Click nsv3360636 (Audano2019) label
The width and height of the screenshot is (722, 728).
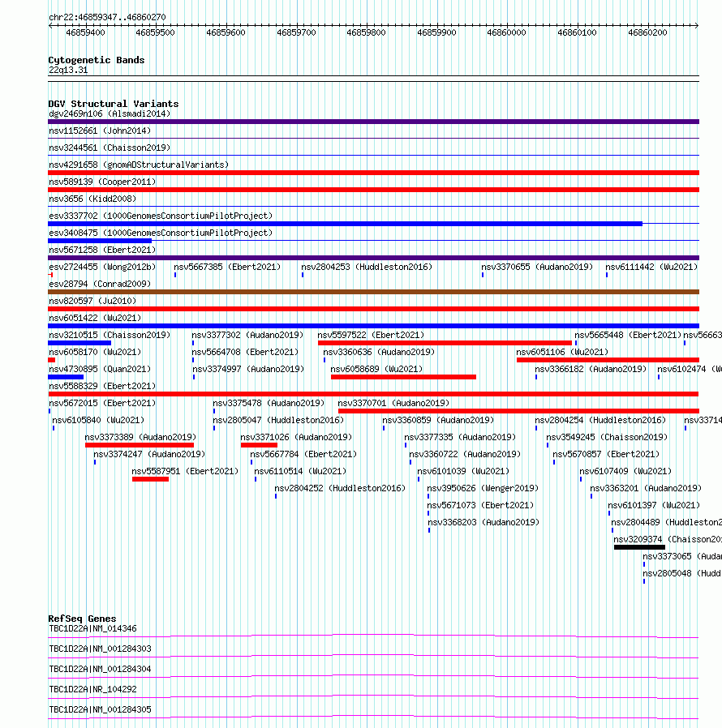click(x=379, y=353)
